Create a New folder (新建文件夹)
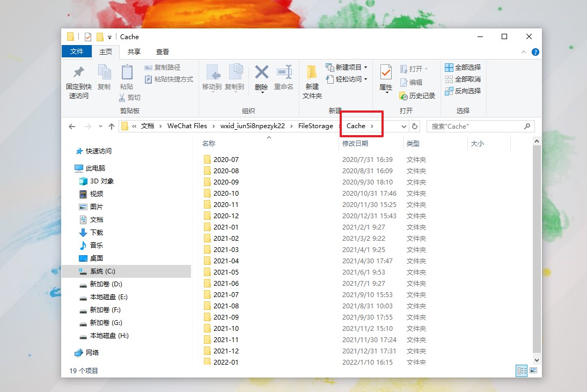 point(312,82)
